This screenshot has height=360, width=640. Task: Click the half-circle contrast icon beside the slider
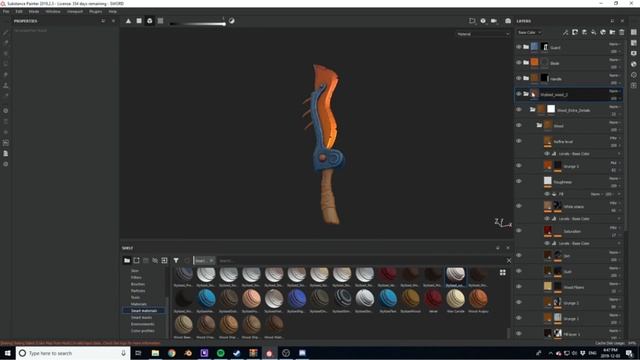coord(232,21)
